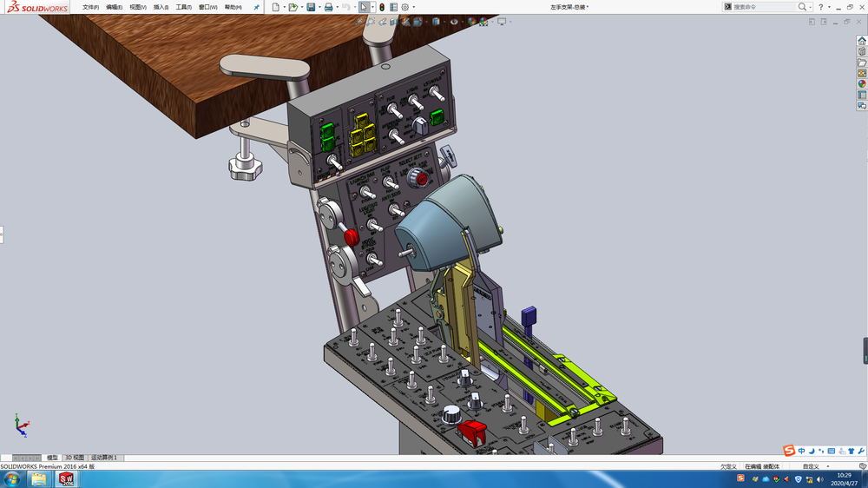Viewport: 868px width, 488px height.
Task: Click the 在编辑 装配体 status text
Action: pyautogui.click(x=762, y=466)
